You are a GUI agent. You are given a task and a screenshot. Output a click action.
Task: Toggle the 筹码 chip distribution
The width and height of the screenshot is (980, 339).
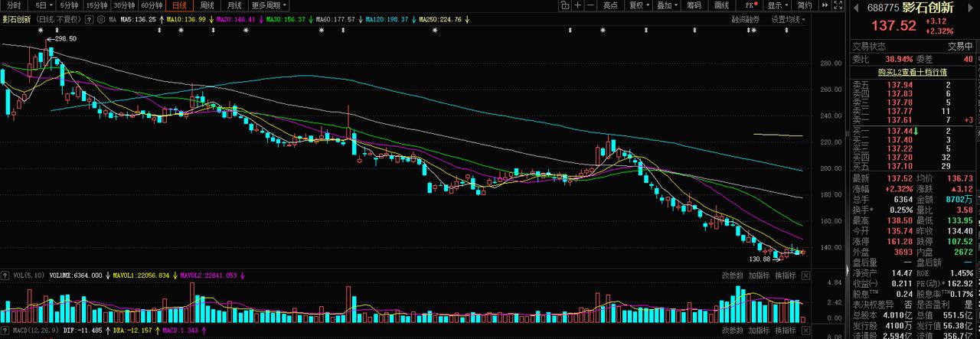694,5
